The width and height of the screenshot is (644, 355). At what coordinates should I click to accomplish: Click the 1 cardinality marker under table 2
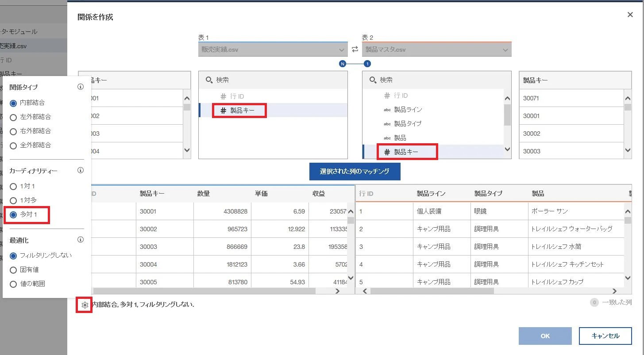[x=367, y=64]
